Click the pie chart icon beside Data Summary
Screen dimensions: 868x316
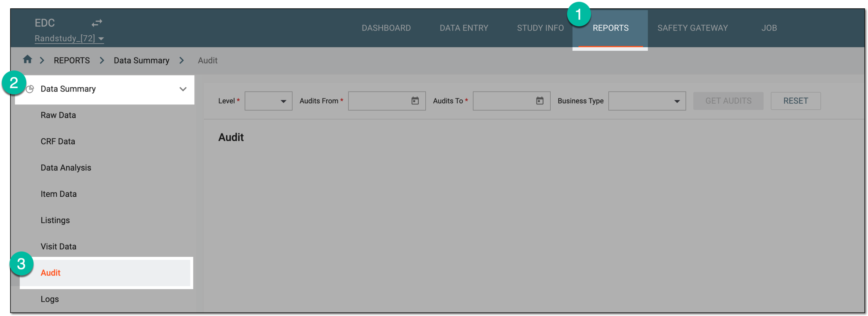[30, 89]
